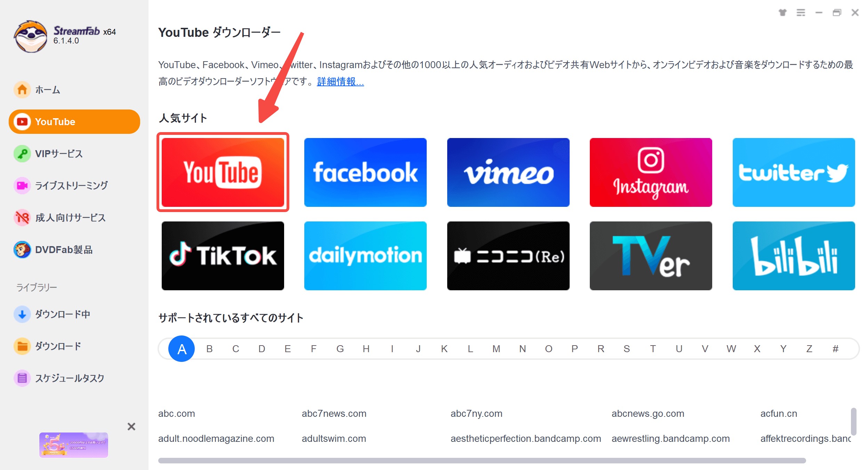Click the horizontal scrollbar at the bottom
The height and width of the screenshot is (470, 868).
tap(482, 461)
